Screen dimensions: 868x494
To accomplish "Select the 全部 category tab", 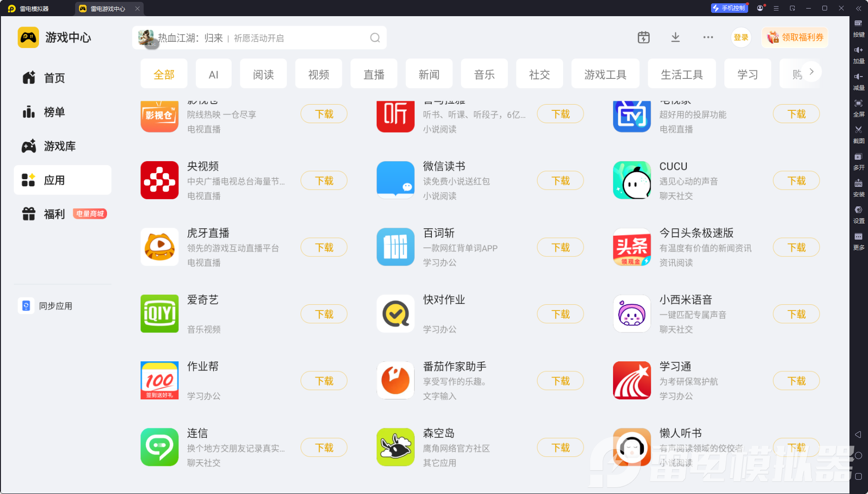I will coord(164,74).
